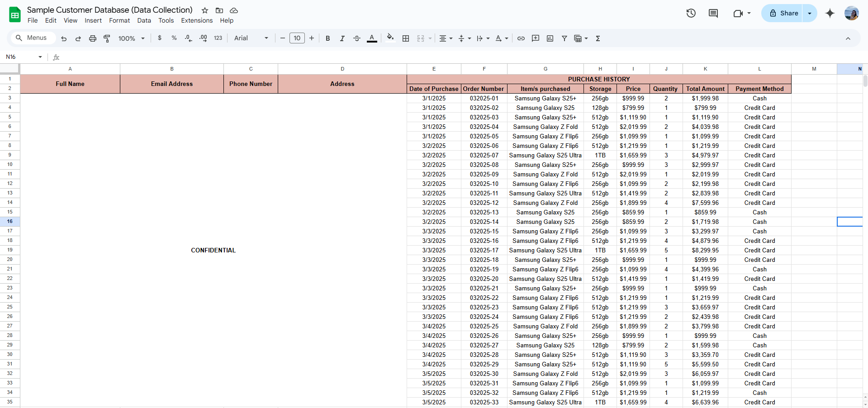
Task: Open version history clock icon
Action: [x=691, y=13]
